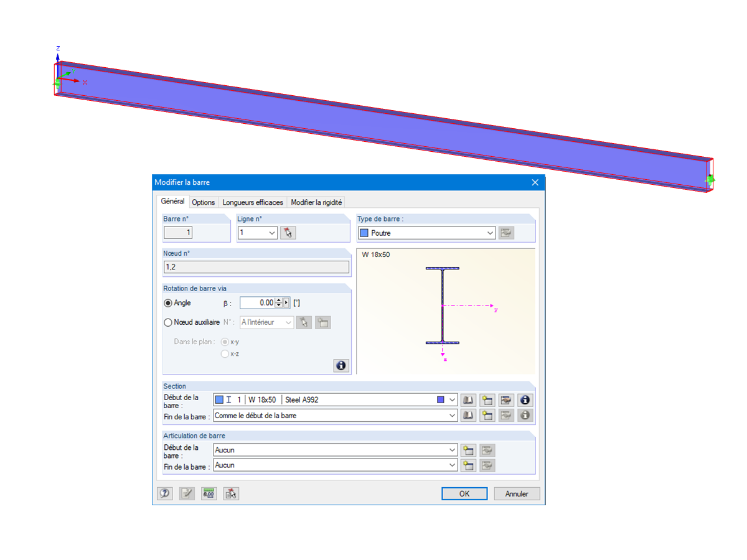
Task: Close the Modifier la barre dialog
Action: point(535,182)
